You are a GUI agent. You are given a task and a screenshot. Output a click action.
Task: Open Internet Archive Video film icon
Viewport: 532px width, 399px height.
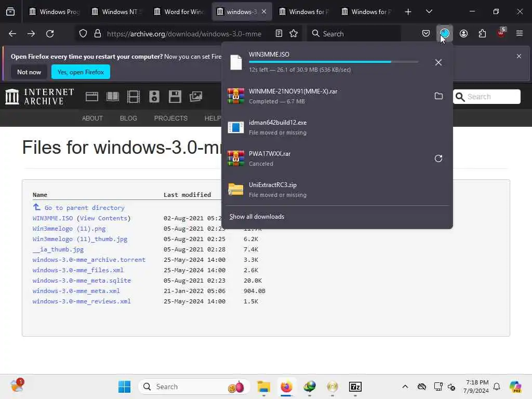click(134, 97)
